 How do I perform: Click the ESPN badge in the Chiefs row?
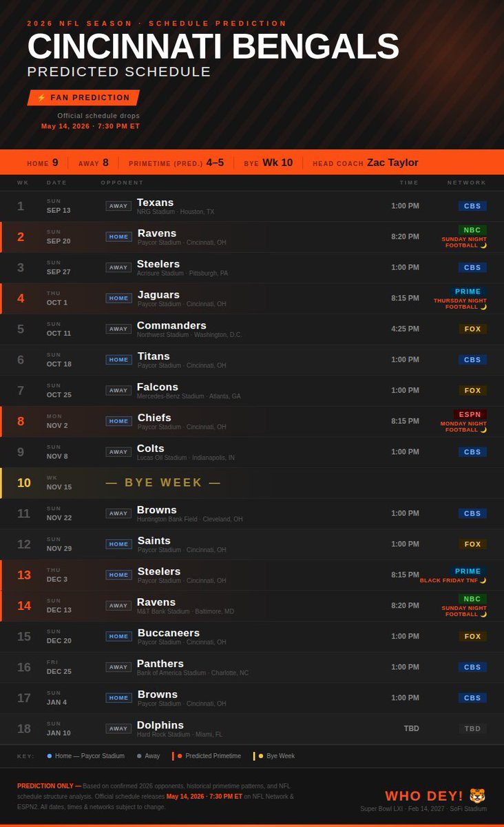470,415
